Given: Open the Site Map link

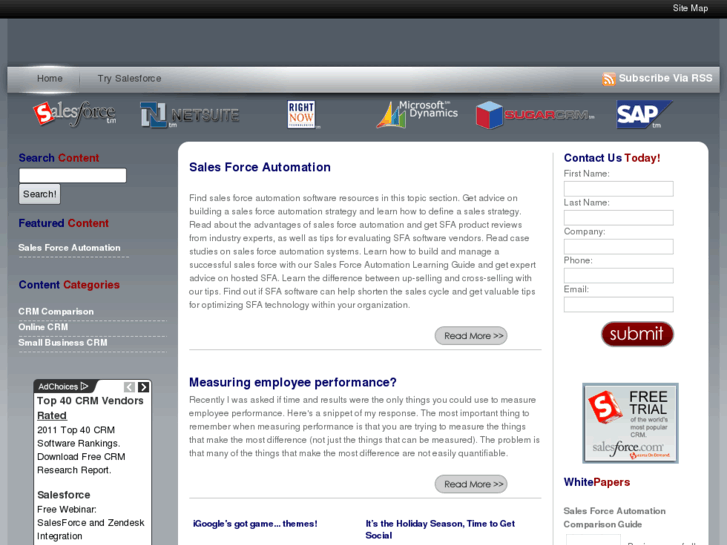Looking at the screenshot, I should pyautogui.click(x=690, y=8).
